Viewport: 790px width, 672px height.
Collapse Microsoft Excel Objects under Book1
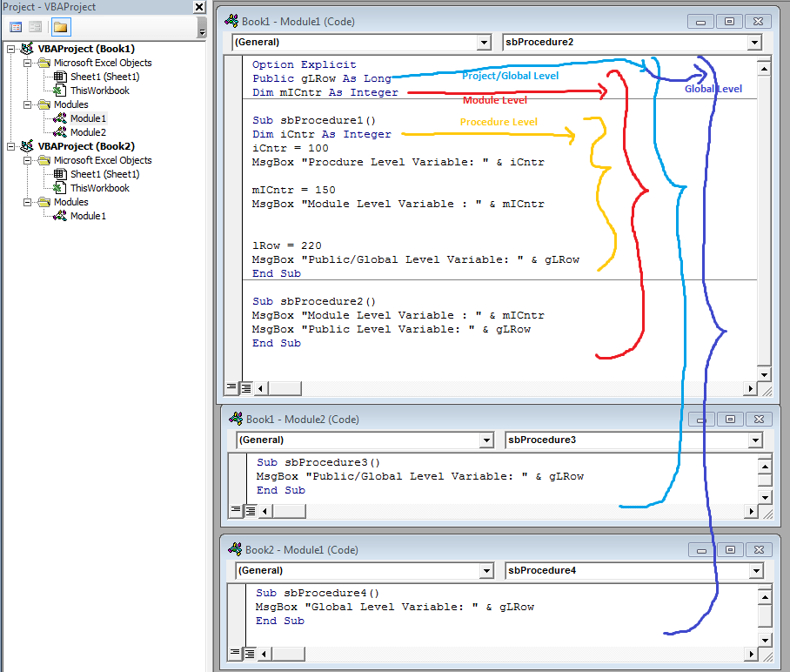(26, 63)
